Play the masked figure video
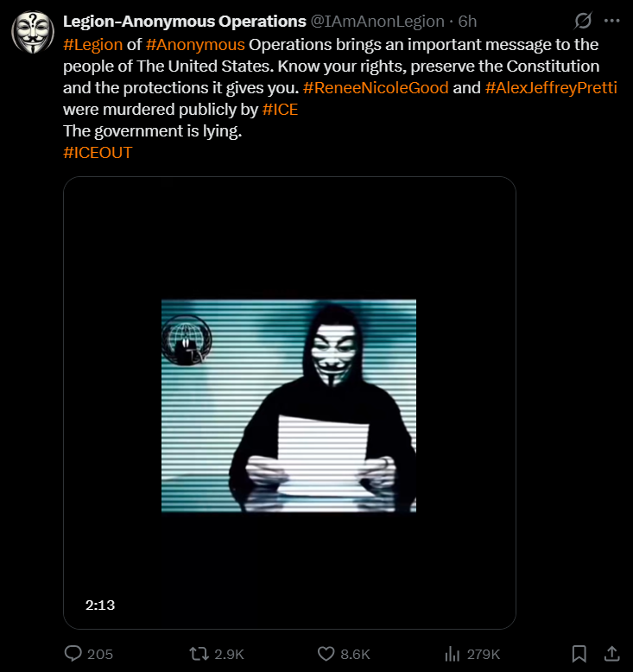 pyautogui.click(x=289, y=403)
